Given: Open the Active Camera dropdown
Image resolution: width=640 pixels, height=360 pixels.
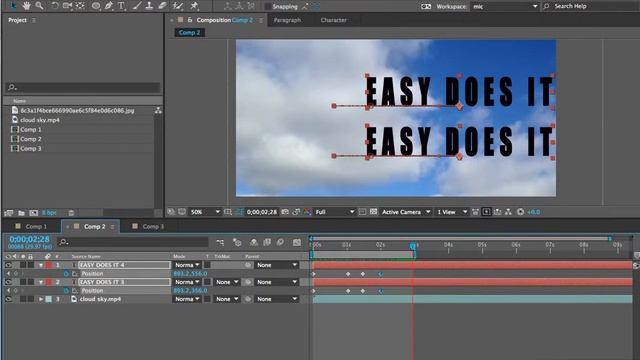Looking at the screenshot, I should click(406, 212).
